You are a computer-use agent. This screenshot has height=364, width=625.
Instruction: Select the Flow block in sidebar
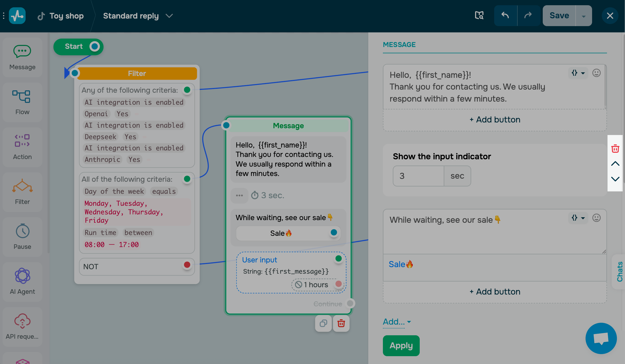point(22,102)
